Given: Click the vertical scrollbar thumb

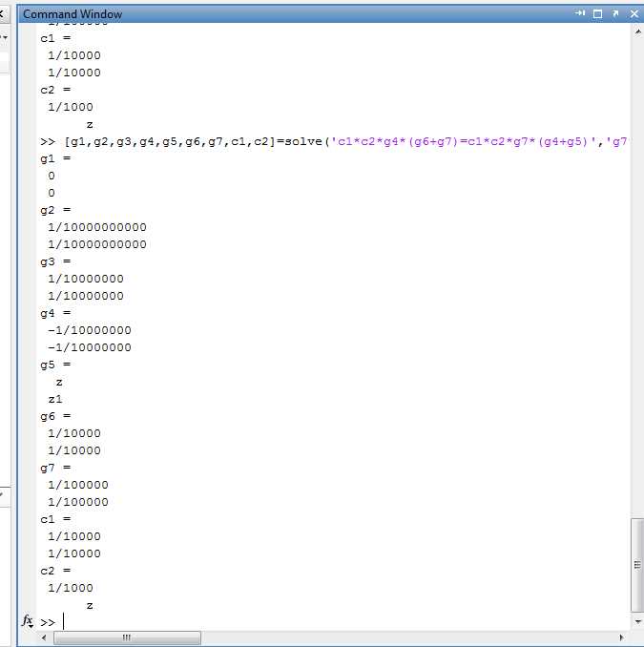Looking at the screenshot, I should tap(637, 565).
